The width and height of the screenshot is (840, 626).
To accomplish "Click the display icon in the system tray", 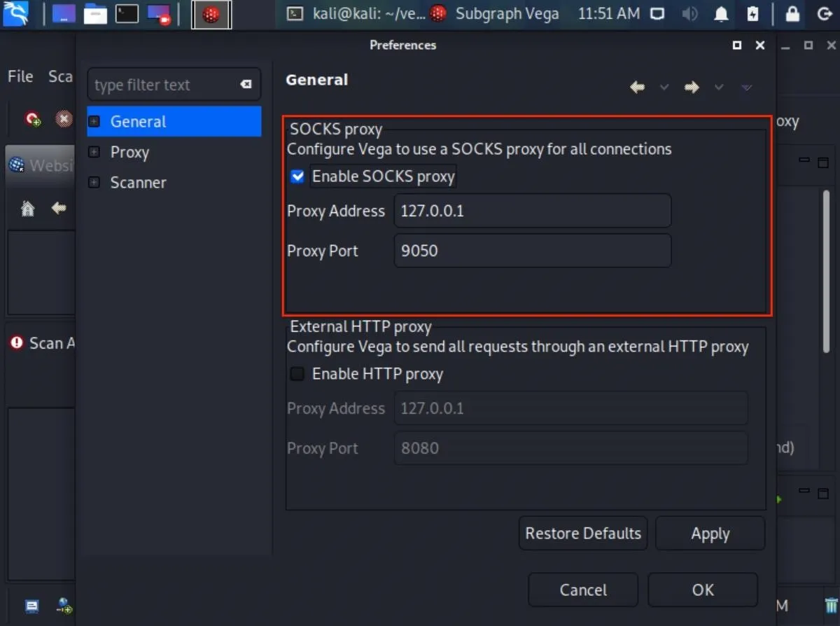I will [x=657, y=13].
